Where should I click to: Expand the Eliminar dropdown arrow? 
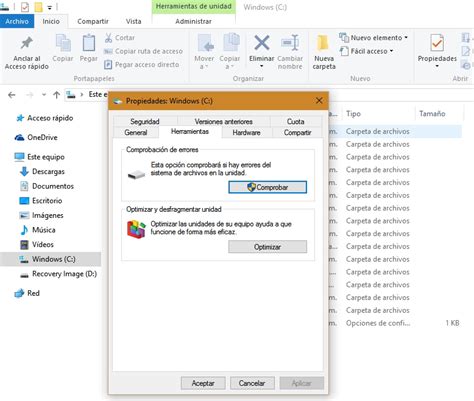coord(262,66)
